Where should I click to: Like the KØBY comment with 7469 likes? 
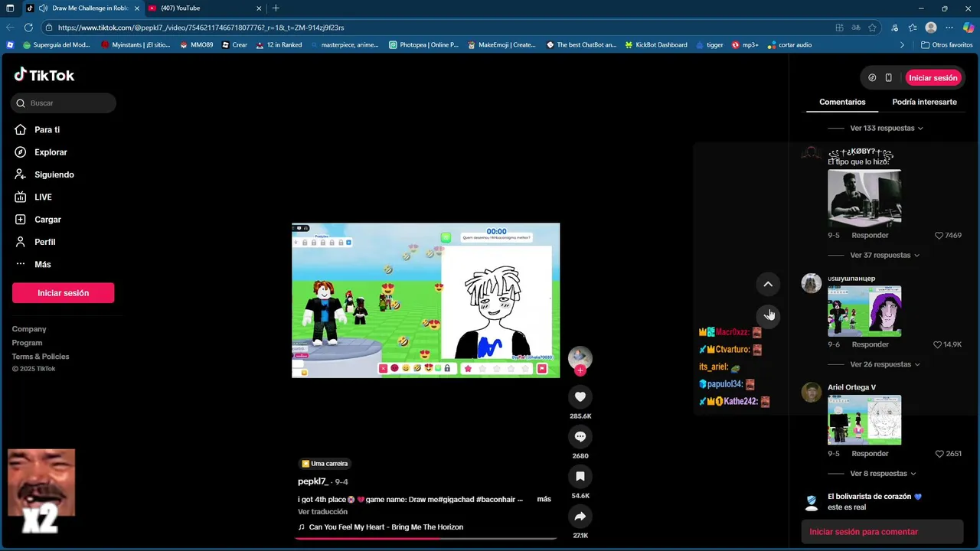[x=939, y=236]
